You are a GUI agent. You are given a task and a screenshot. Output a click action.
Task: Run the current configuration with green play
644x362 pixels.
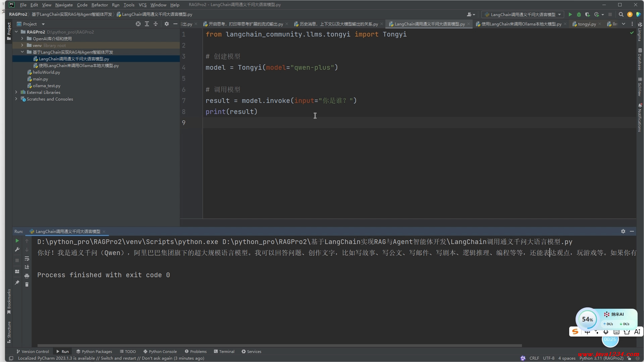click(x=570, y=14)
